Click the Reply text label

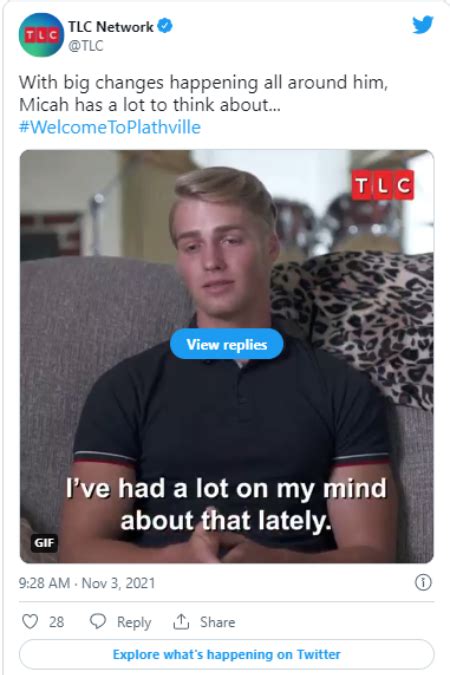134,622
